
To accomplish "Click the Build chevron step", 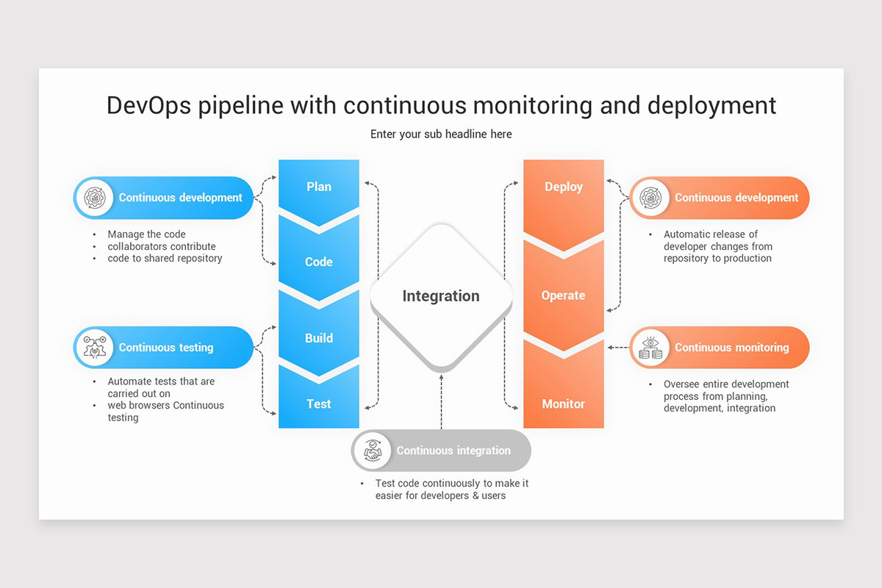I will click(319, 338).
